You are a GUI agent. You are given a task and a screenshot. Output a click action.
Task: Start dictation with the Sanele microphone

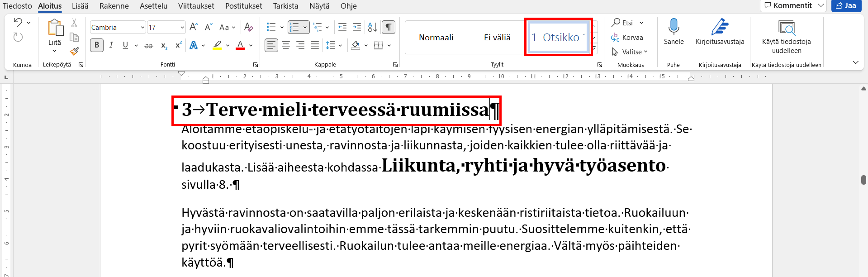tap(674, 27)
